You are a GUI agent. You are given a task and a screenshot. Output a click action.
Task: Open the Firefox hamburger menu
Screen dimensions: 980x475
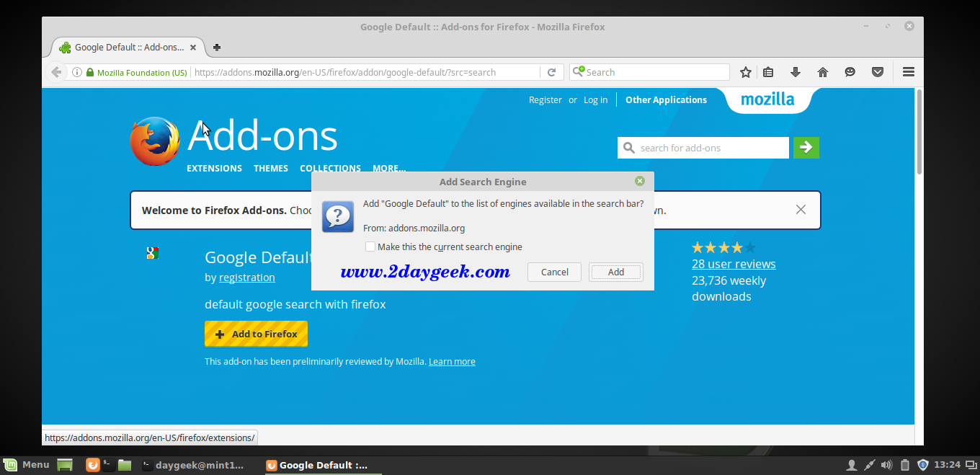point(909,72)
